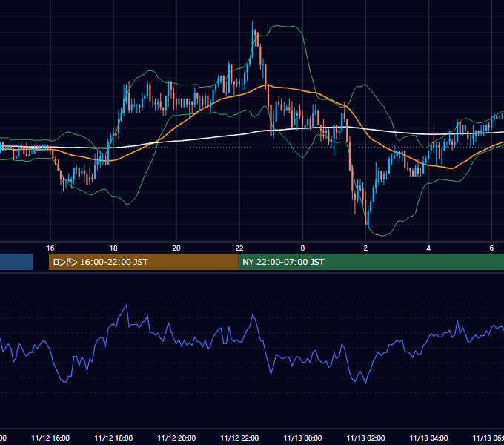Select the NY 22:00-07:00 JST session bar
This screenshot has height=445, width=504.
click(371, 262)
